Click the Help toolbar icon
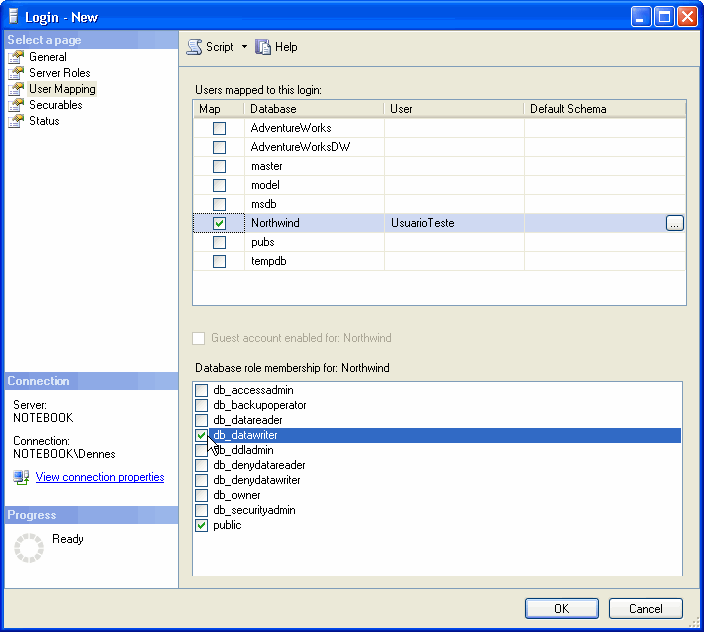 (264, 47)
